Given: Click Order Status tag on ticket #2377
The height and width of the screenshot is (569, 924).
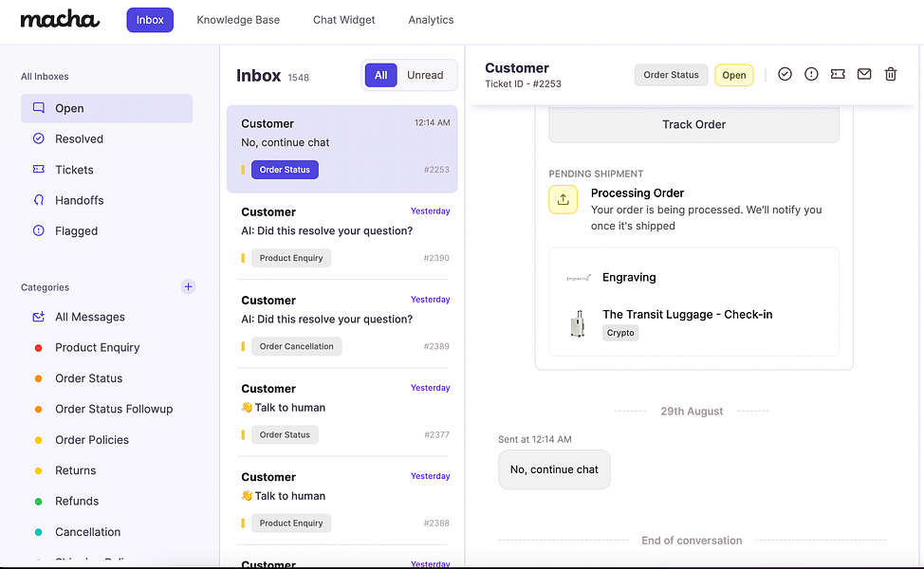Looking at the screenshot, I should 285,434.
